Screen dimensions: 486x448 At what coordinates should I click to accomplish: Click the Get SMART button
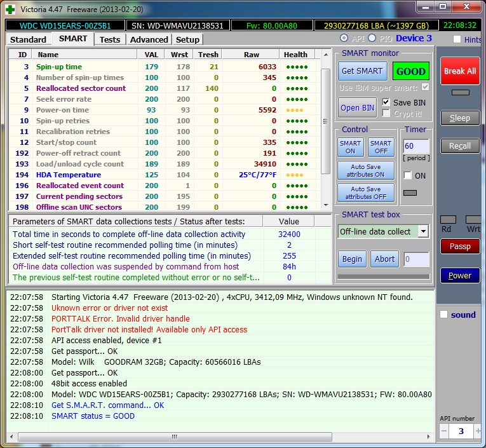(361, 71)
